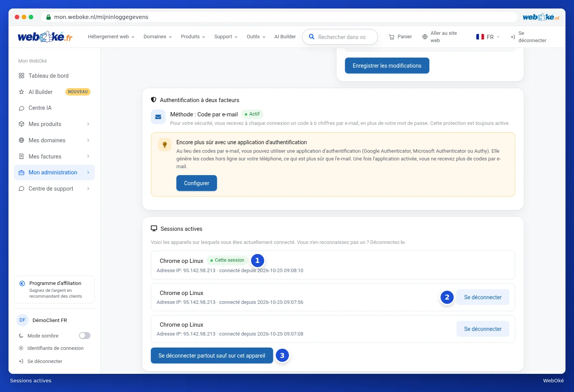Click the globe icon for Aller au site web
574x392 pixels.
[x=425, y=37]
